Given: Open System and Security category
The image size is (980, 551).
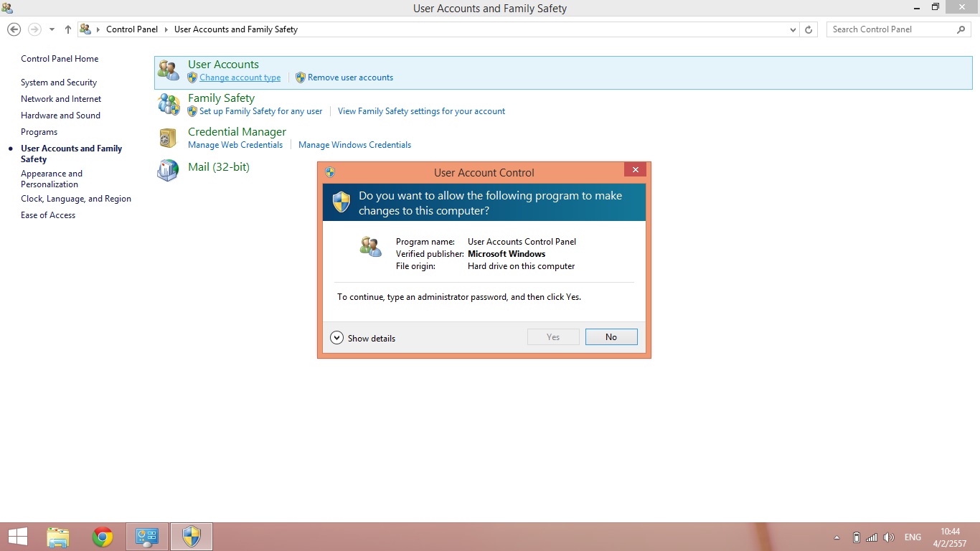Looking at the screenshot, I should coord(59,83).
